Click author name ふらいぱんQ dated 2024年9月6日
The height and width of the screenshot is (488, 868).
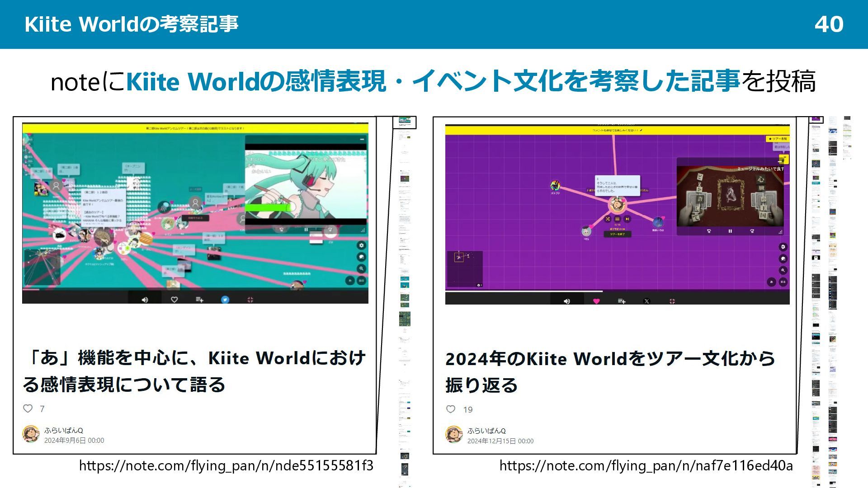[64, 430]
